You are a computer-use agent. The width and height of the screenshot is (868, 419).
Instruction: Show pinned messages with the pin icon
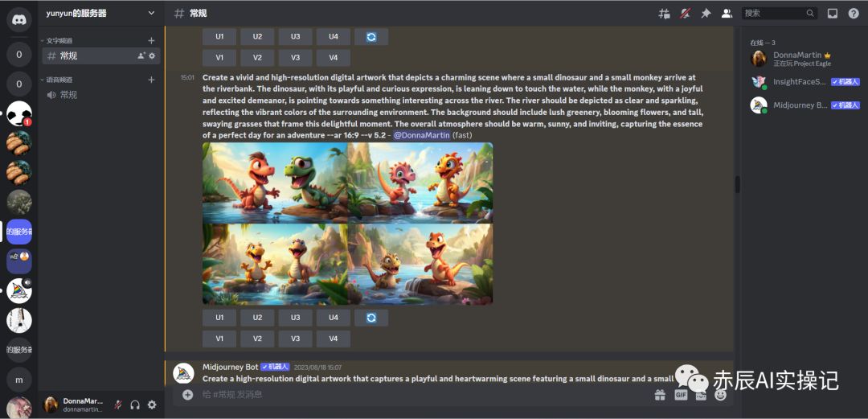(x=706, y=14)
